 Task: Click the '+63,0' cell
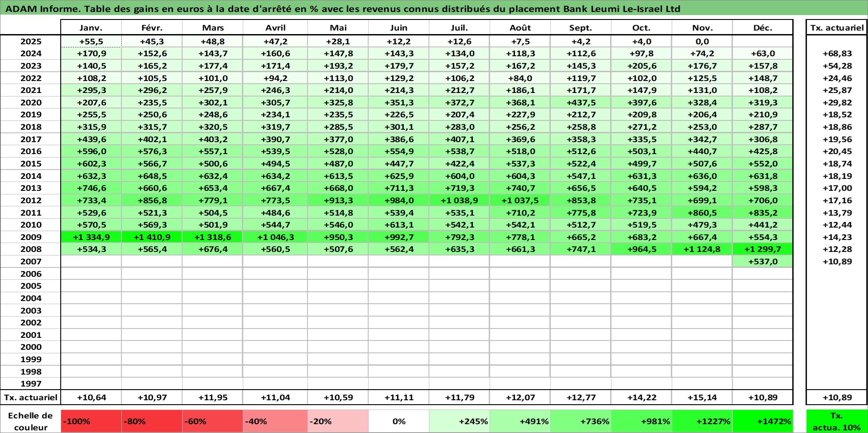pyautogui.click(x=763, y=54)
